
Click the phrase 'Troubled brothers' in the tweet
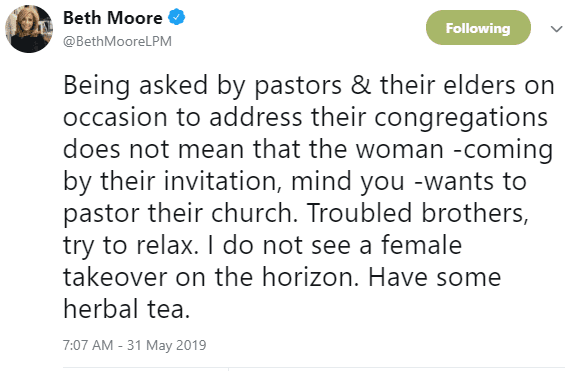pos(416,213)
